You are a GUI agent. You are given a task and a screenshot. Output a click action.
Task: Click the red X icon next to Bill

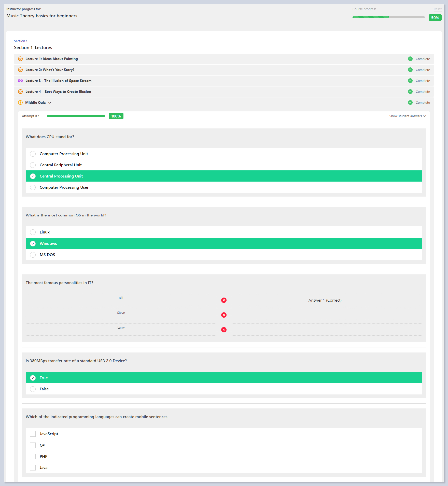(x=224, y=300)
